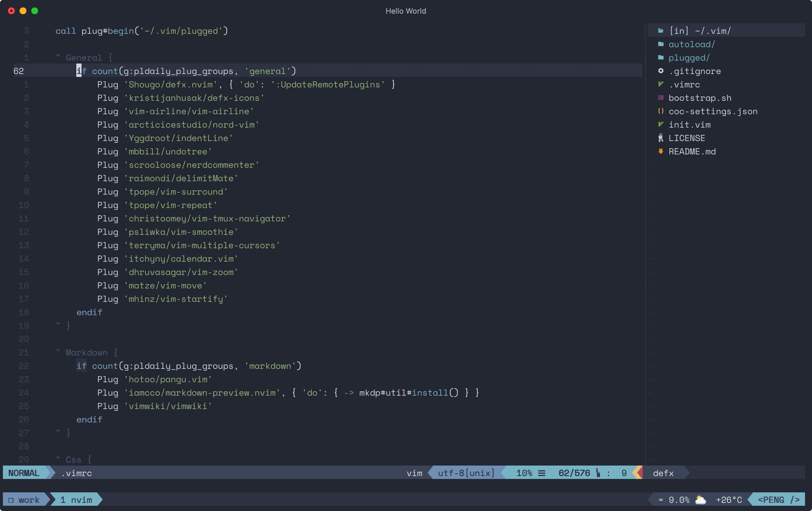The width and height of the screenshot is (812, 511).
Task: Click the 'Shougo/defx.nvim' plugin string
Action: 171,85
